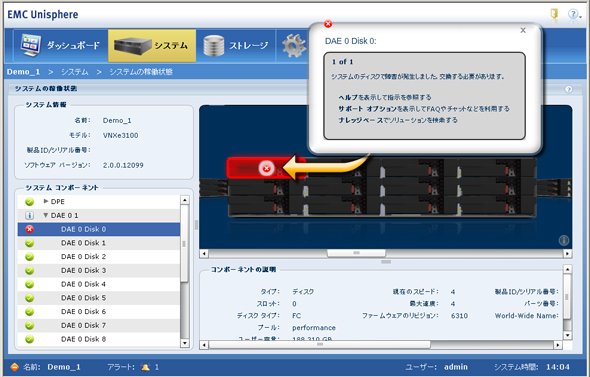590x377 pixels.
Task: Click the info icon beside DAE 0 1
Action: (29, 216)
